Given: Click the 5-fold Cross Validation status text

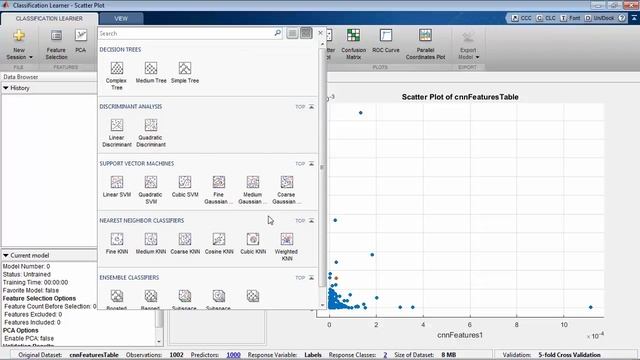Looking at the screenshot, I should coord(569,355).
